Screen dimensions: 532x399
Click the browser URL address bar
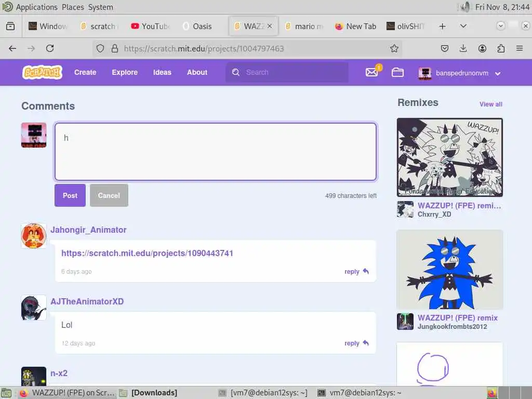[248, 48]
